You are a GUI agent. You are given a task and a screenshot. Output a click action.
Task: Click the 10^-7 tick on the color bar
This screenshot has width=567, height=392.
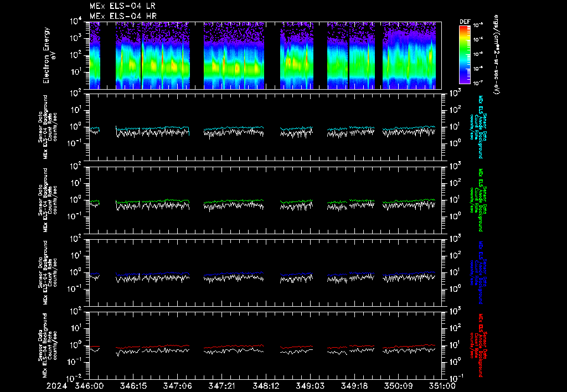pyautogui.click(x=478, y=83)
